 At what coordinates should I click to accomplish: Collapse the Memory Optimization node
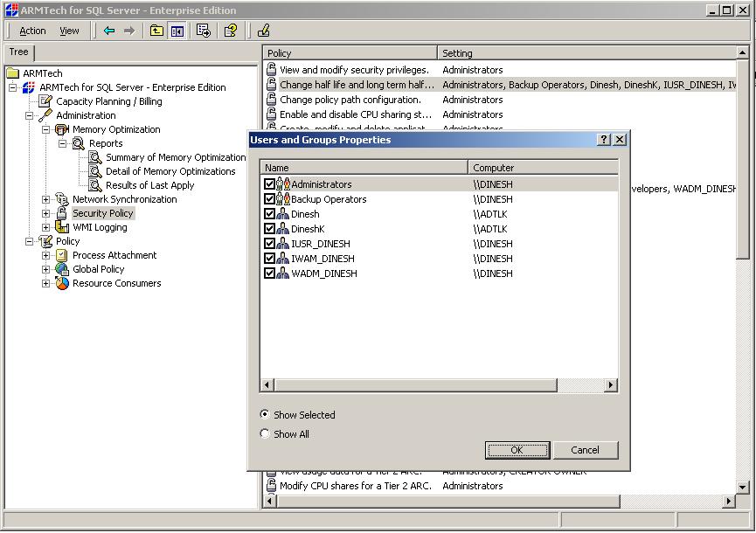[x=45, y=129]
